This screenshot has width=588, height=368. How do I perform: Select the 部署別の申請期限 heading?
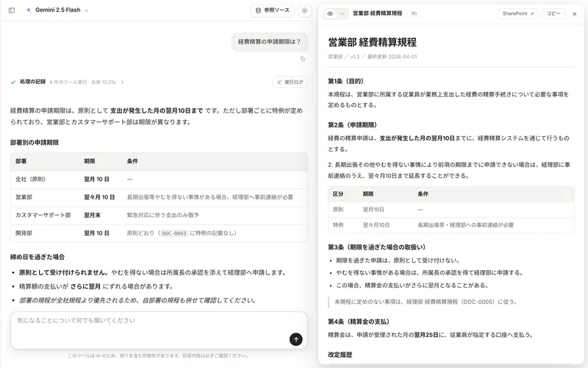click(x=35, y=143)
